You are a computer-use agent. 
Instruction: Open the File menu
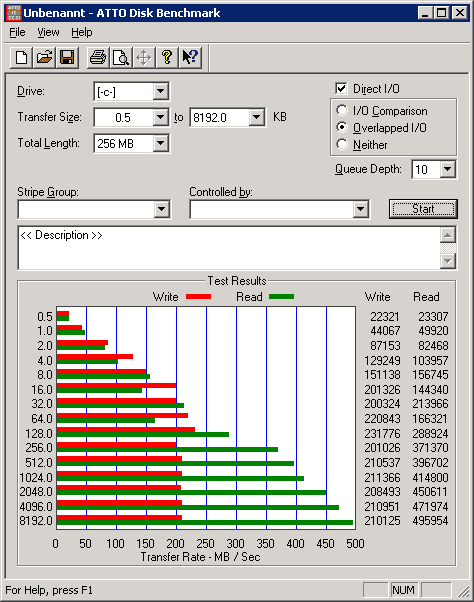click(x=17, y=32)
